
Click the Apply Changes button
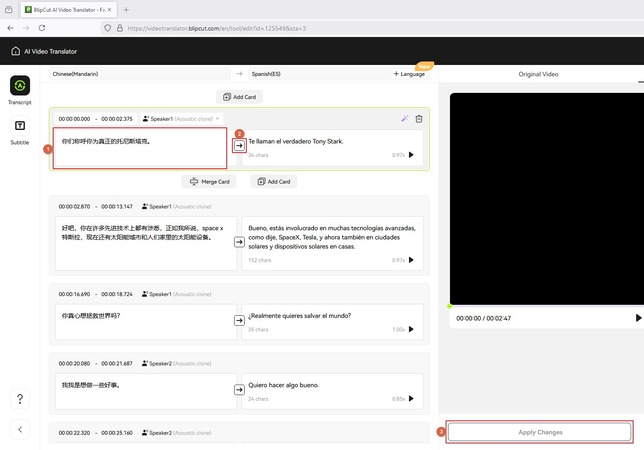click(x=540, y=432)
